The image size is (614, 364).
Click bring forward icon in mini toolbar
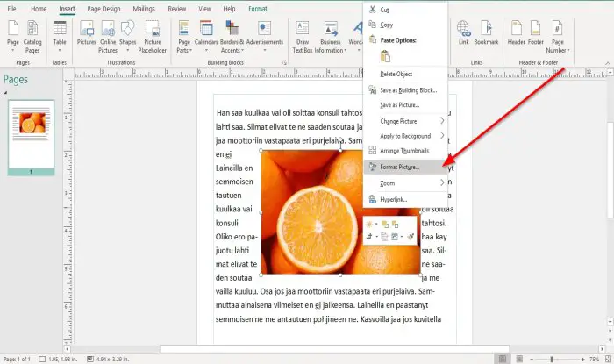pos(385,225)
